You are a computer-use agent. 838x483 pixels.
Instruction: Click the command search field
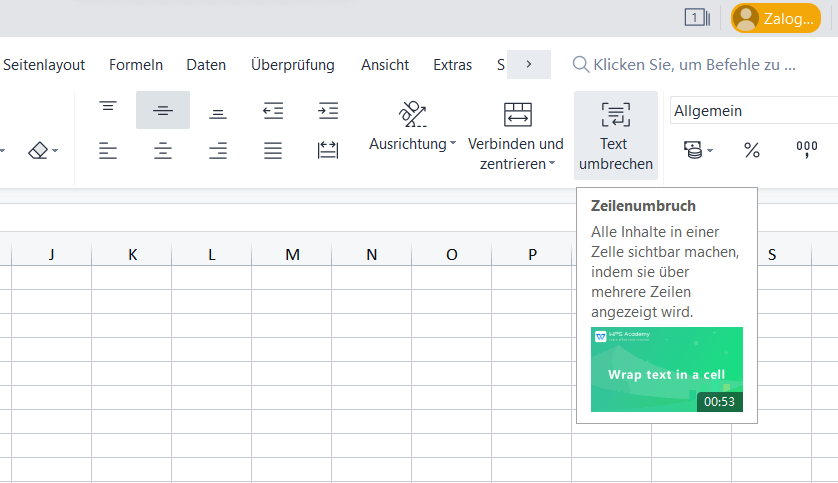[694, 65]
